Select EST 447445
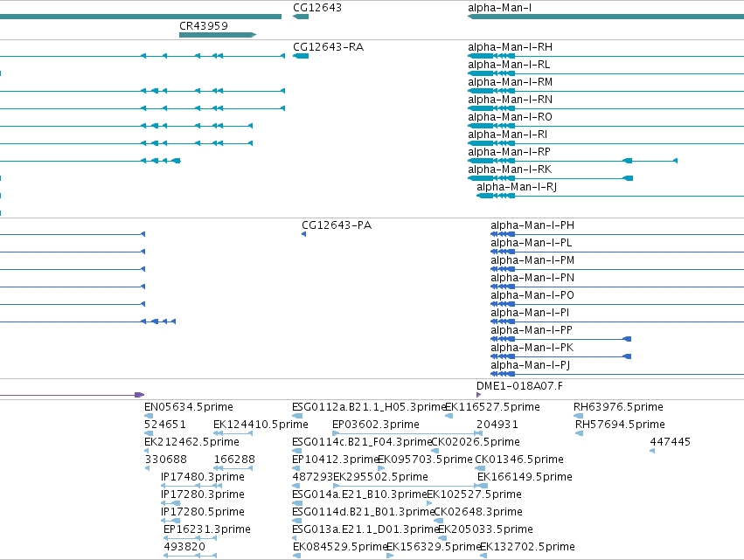This screenshot has height=560, width=744. click(670, 442)
